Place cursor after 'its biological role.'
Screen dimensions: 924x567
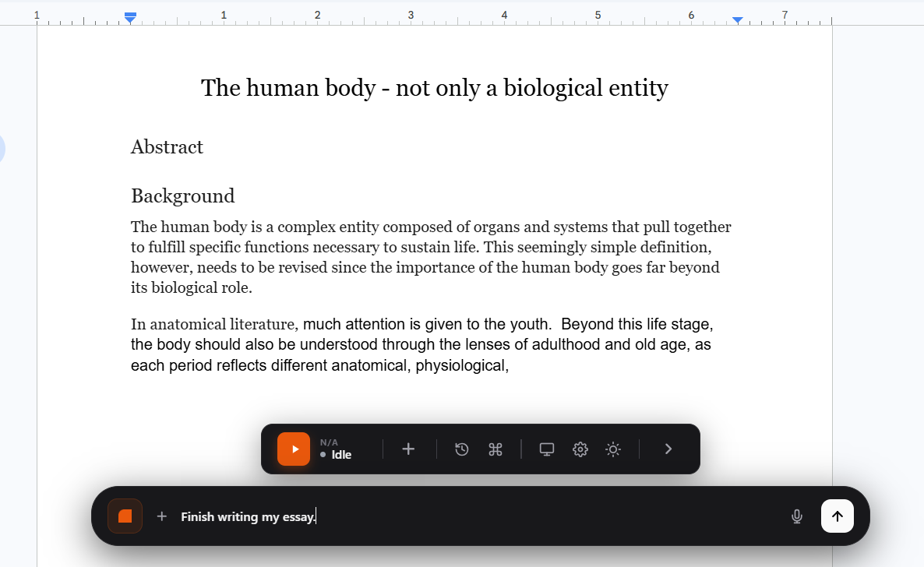click(x=253, y=287)
